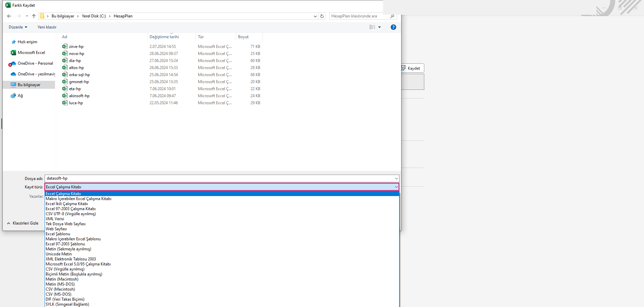Click the search magnifier icon
This screenshot has width=644, height=307.
click(392, 16)
